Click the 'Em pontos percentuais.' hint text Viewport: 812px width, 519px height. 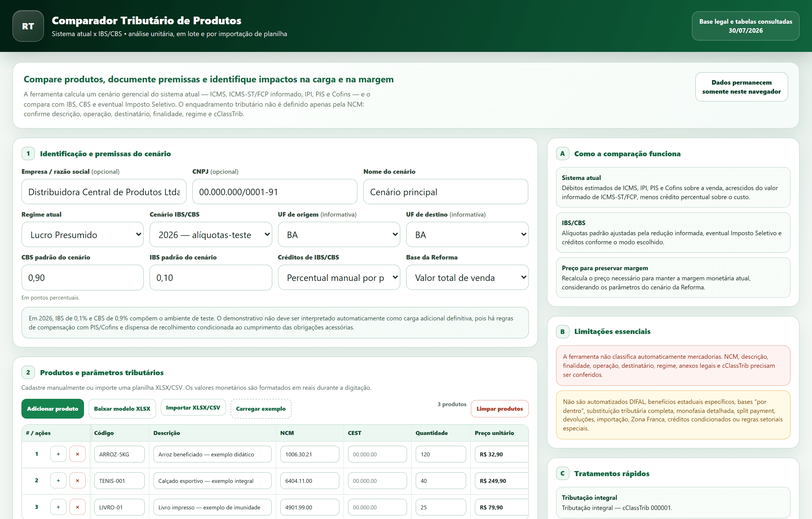50,298
